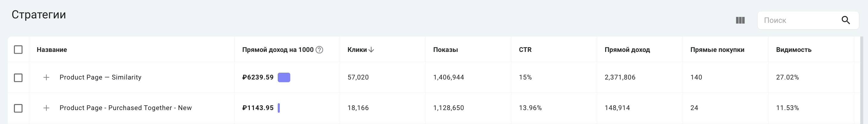Viewport: 868px width, 124px height.
Task: Click the Видимость column header
Action: point(794,50)
